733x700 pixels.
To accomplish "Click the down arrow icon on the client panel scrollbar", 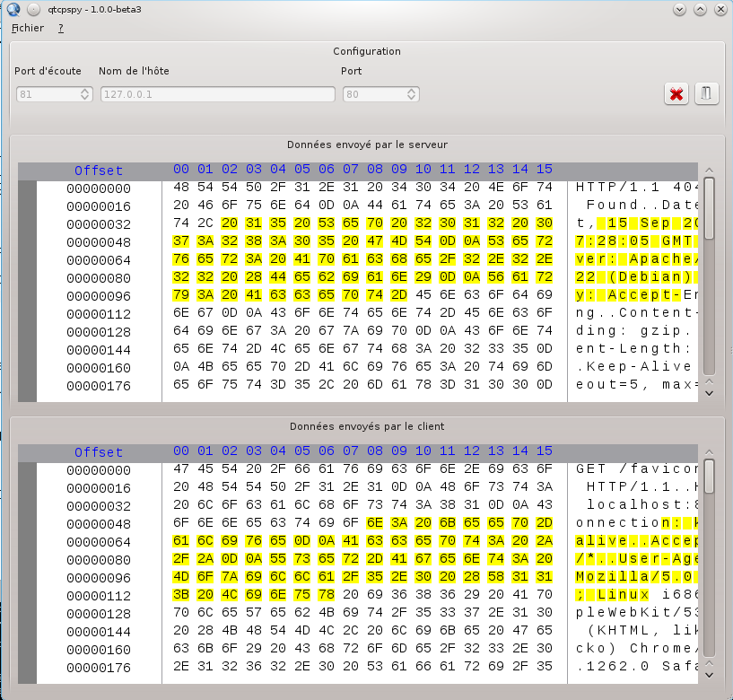I will [x=710, y=674].
